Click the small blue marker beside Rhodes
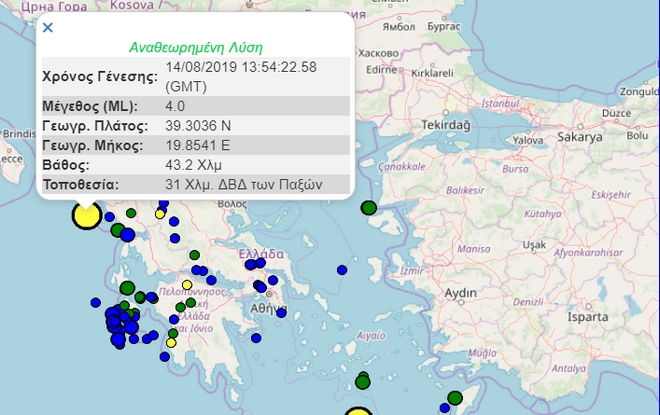 click(x=444, y=408)
